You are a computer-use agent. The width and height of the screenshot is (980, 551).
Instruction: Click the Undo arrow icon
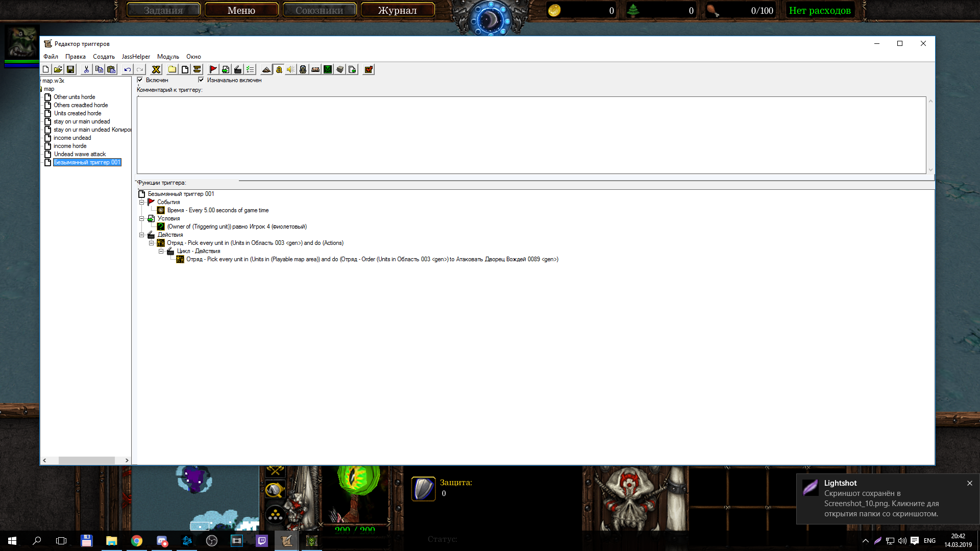(128, 69)
